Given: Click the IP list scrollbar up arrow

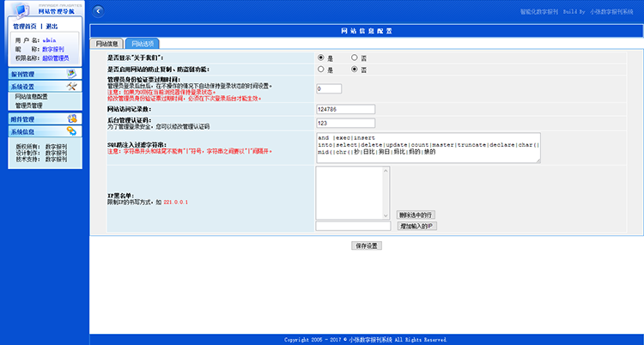Looking at the screenshot, I should point(386,171).
